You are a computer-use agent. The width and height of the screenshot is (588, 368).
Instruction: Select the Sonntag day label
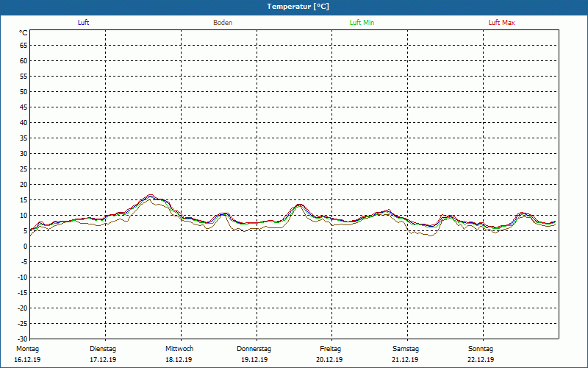[x=481, y=349]
